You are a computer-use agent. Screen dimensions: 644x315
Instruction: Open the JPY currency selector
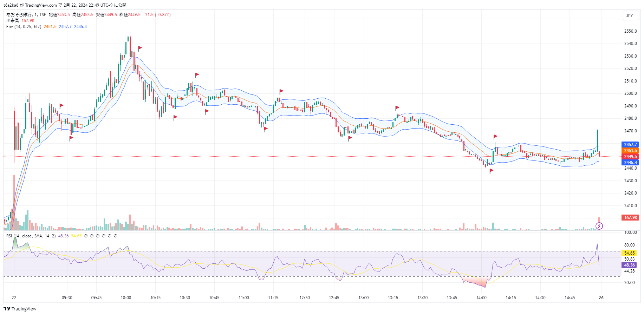pos(629,15)
